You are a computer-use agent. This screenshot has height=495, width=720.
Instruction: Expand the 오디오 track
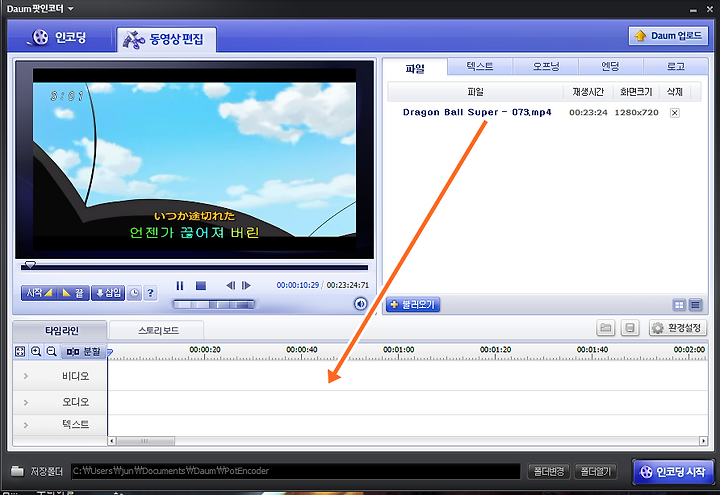[26, 402]
